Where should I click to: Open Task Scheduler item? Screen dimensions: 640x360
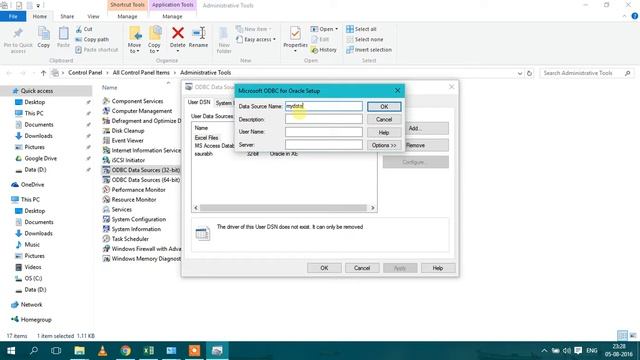coord(126,239)
